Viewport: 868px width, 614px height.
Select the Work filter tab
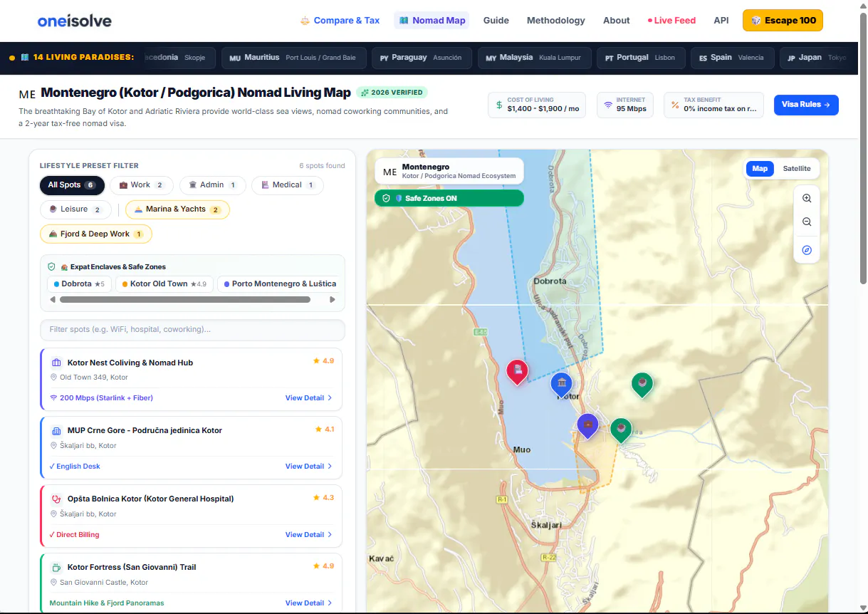coord(141,185)
